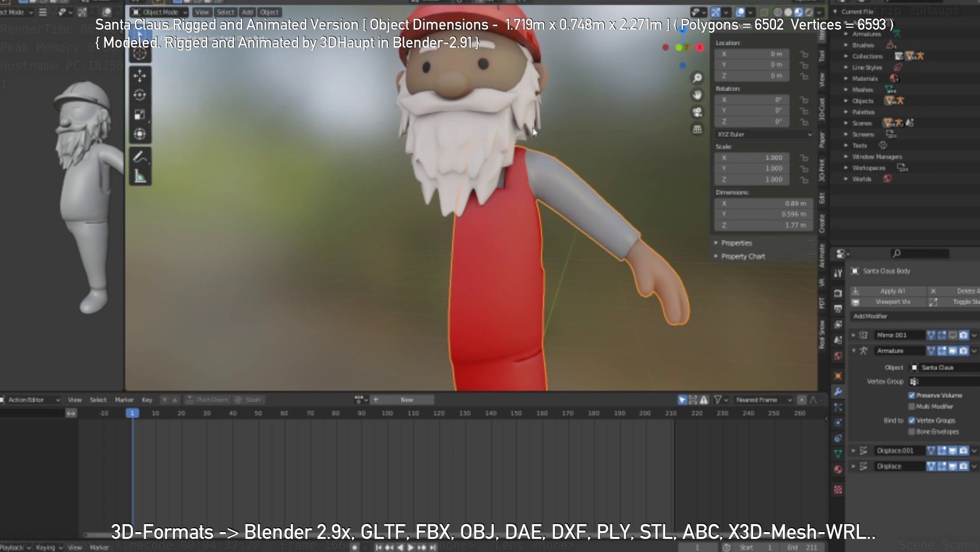The image size is (980, 552).
Task: Open Select menu in 3D viewport header
Action: click(225, 12)
